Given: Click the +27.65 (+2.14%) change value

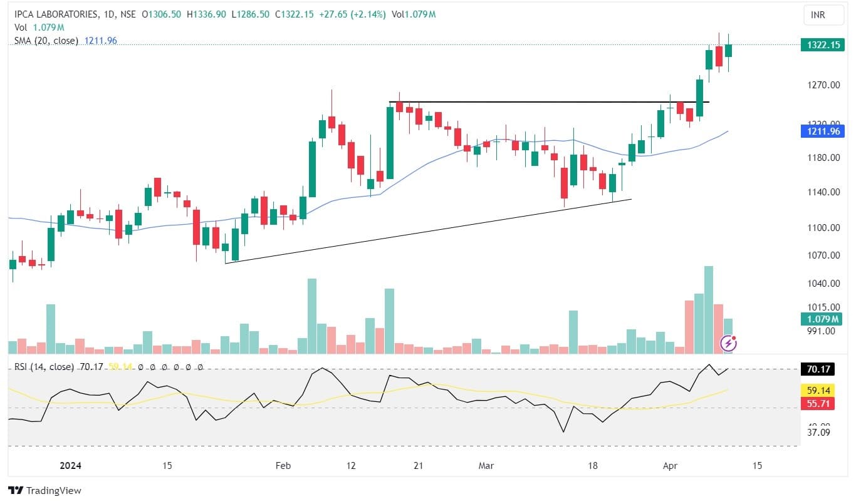Looking at the screenshot, I should click(353, 14).
